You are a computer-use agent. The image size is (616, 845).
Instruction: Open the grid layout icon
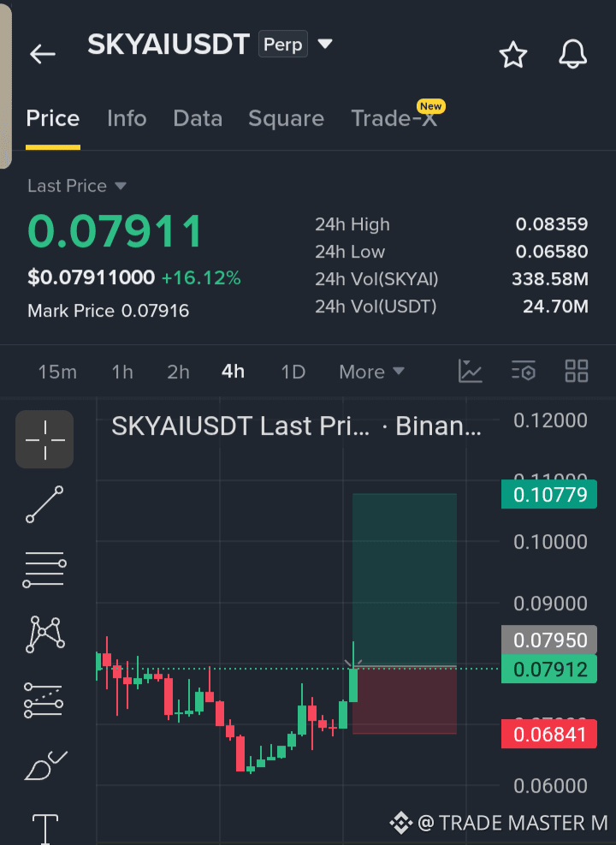[576, 372]
